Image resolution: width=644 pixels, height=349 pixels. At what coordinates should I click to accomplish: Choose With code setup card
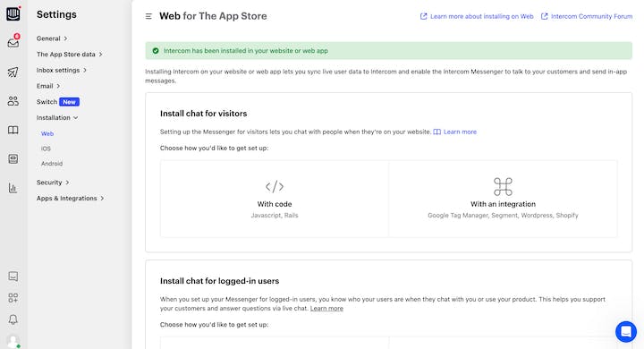coord(275,199)
